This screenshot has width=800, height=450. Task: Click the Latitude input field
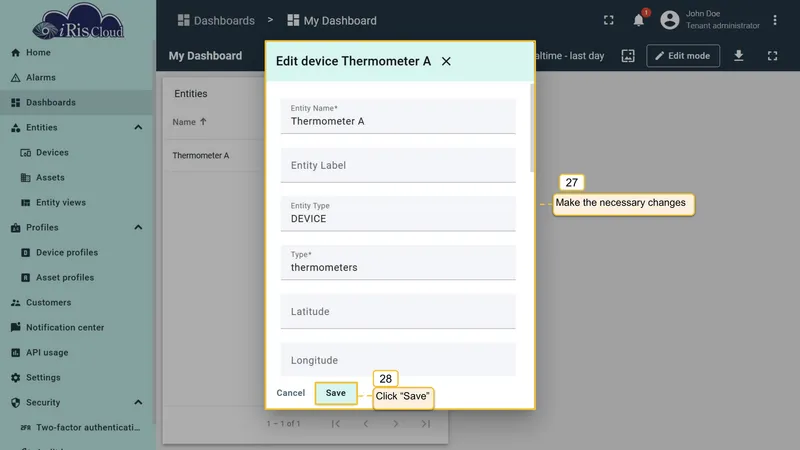pos(398,311)
